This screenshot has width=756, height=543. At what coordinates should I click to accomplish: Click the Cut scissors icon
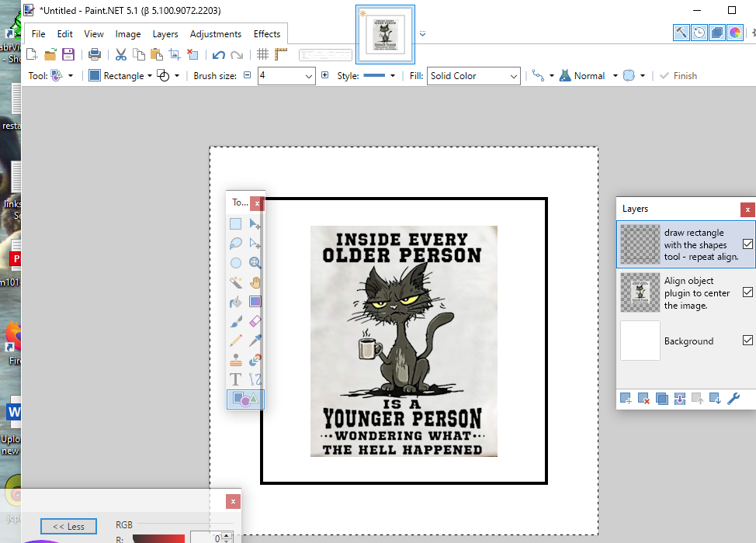(121, 54)
